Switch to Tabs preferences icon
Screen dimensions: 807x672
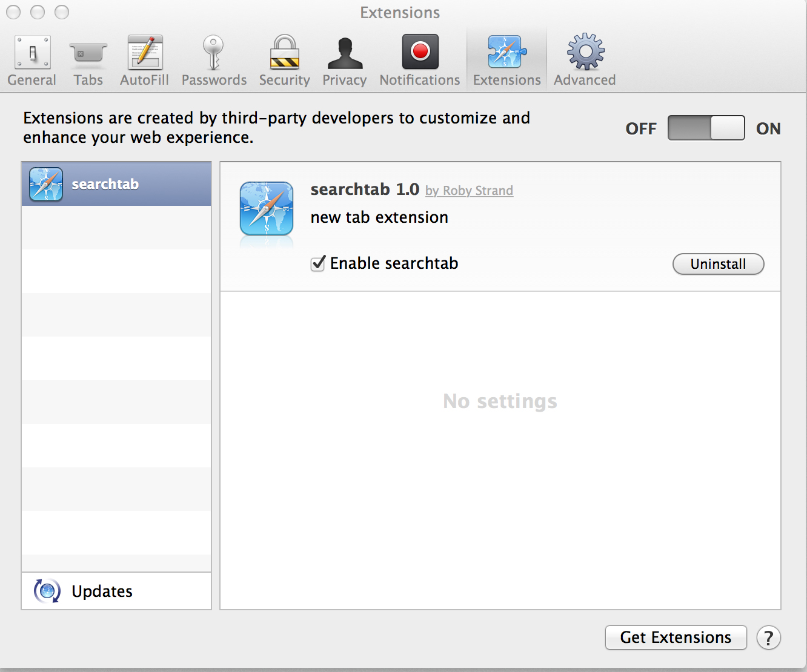(x=88, y=61)
